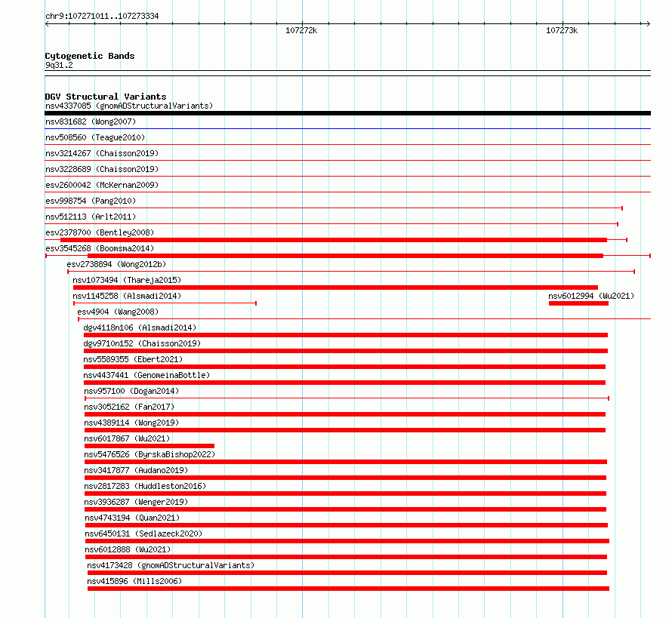Select nsv6017867 (Wu2021) label

point(127,438)
